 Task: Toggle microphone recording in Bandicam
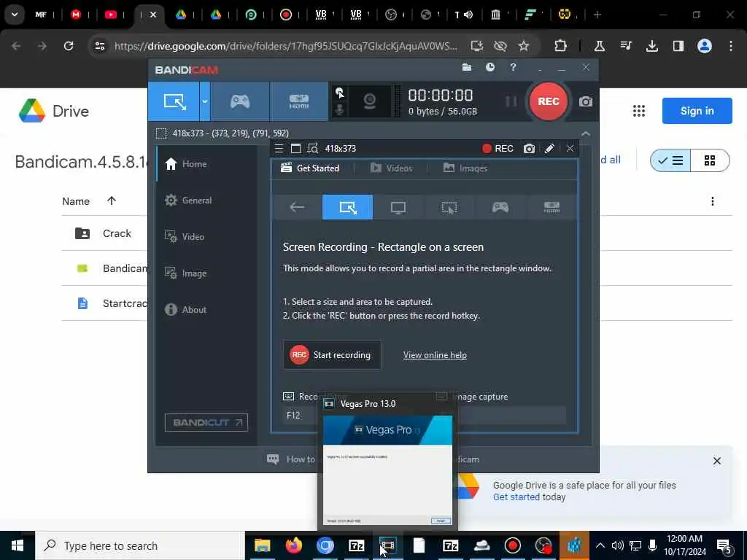[340, 110]
